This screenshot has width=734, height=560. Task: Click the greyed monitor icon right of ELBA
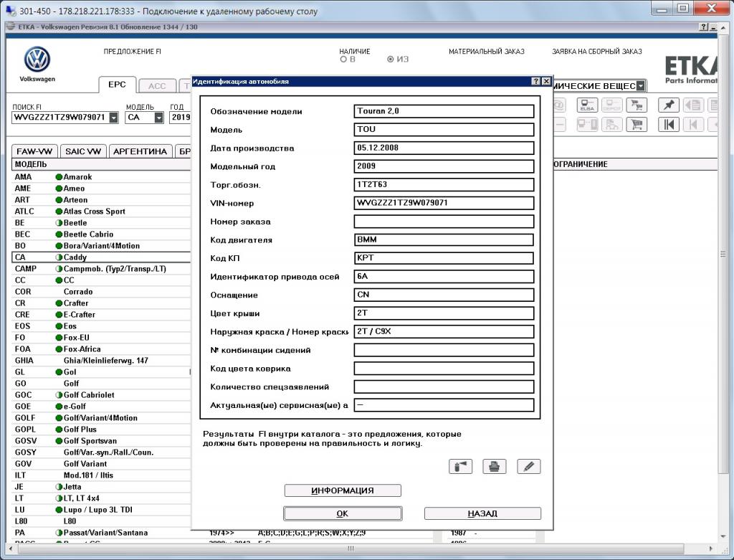(x=612, y=105)
